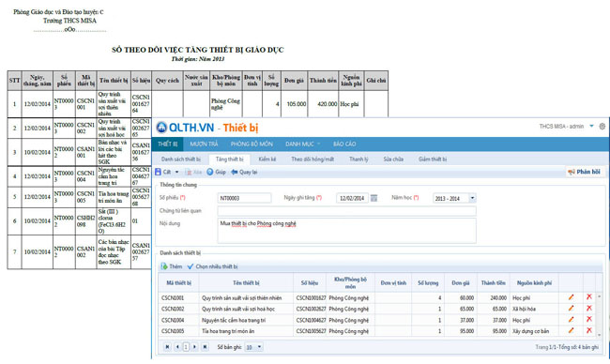This screenshot has height=364, width=610.
Task: Remove row CSCN1004 using the red X
Action: coord(589,319)
